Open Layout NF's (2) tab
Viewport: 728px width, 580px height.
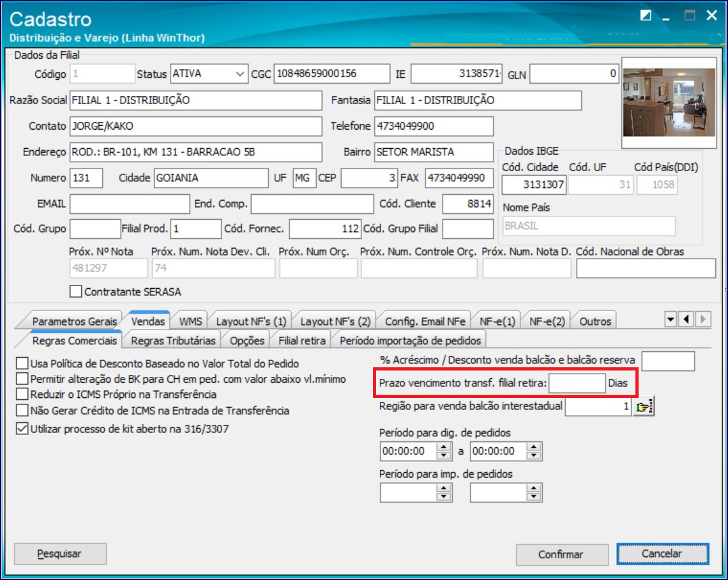point(335,321)
